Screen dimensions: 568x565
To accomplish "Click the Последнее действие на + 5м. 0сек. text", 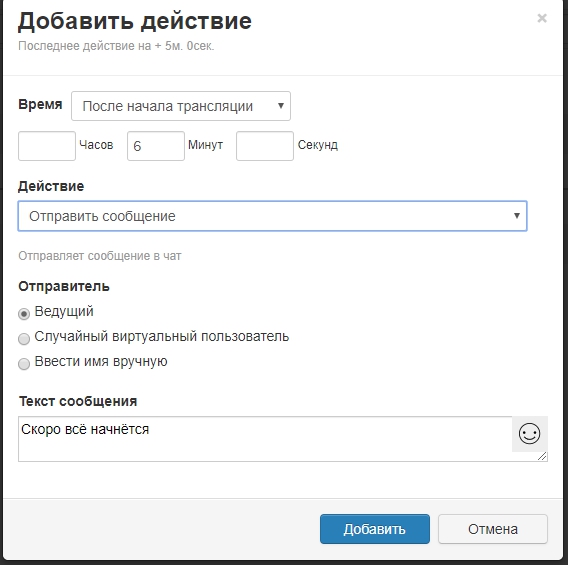I will click(x=116, y=46).
